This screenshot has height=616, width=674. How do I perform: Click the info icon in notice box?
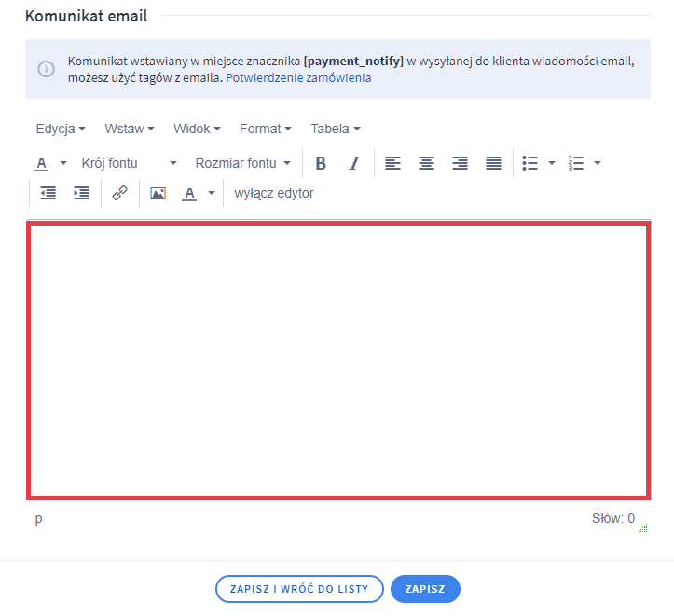tap(46, 69)
